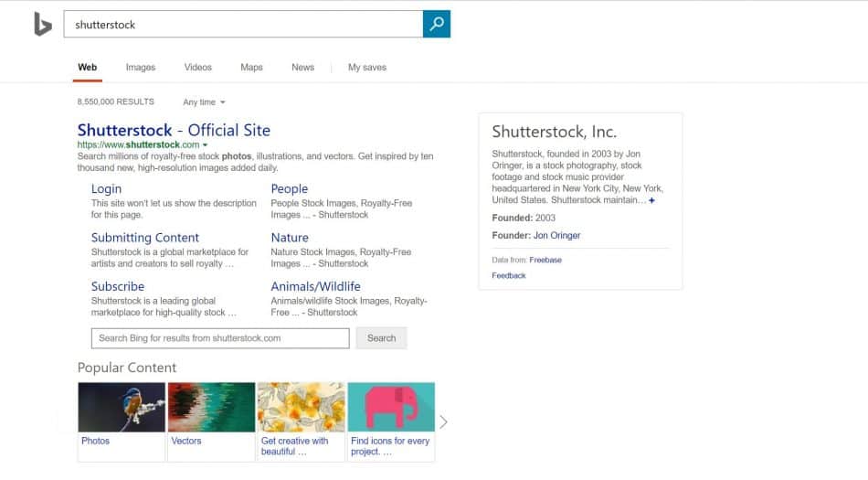Open the Subscribe sitelink

pyautogui.click(x=118, y=286)
